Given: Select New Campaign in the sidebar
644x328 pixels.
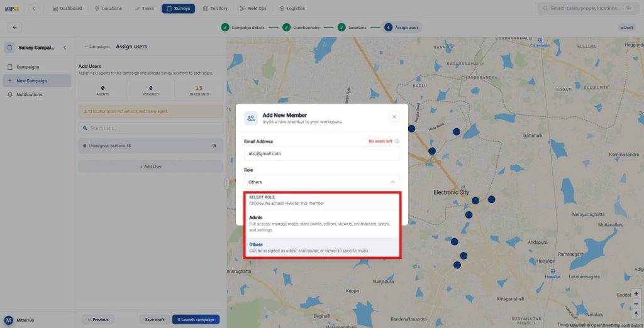Looking at the screenshot, I should 37,81.
